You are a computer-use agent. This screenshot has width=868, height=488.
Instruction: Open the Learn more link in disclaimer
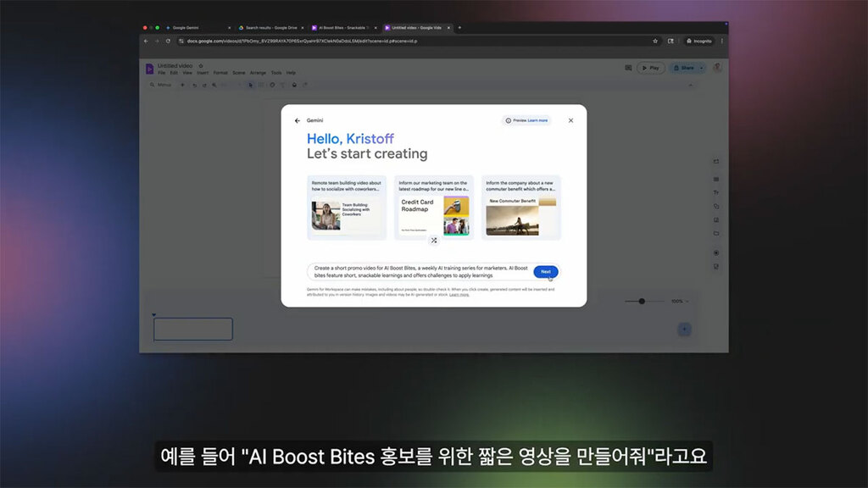point(459,295)
